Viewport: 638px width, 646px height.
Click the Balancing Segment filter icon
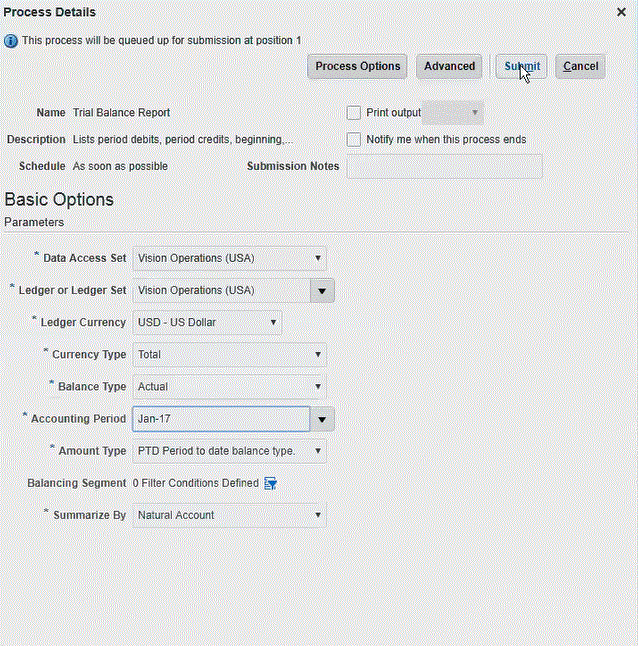[270, 483]
